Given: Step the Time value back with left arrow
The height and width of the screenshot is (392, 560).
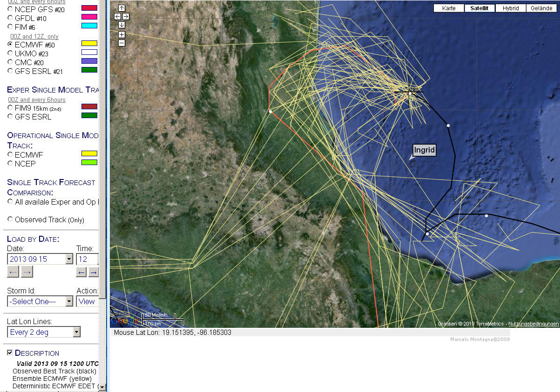Looking at the screenshot, I should coord(81,272).
